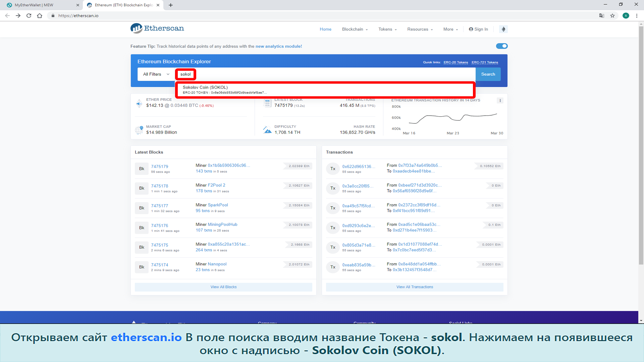Open the translate page icon in address bar
Screen dimensions: 644x362
tap(602, 16)
